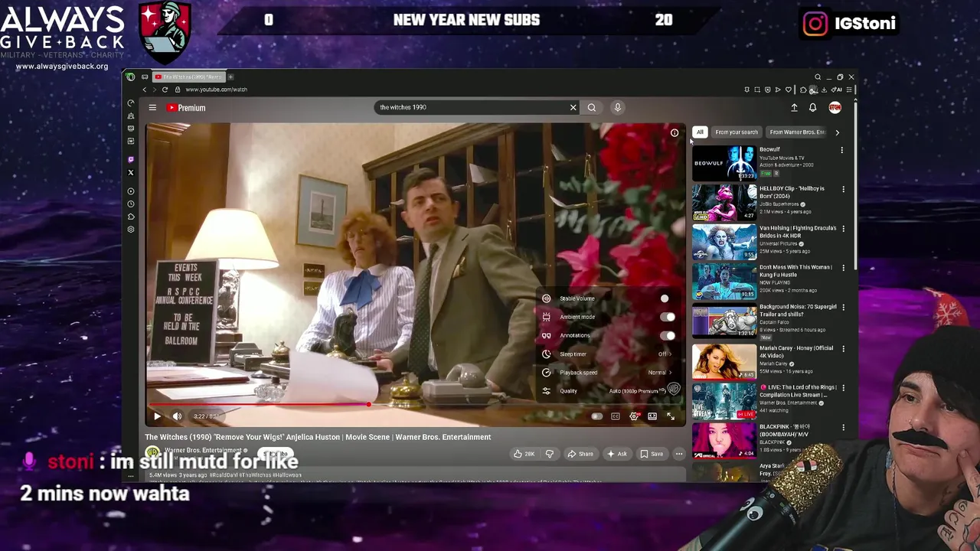Open the Beowulf video thumbnail

click(724, 162)
